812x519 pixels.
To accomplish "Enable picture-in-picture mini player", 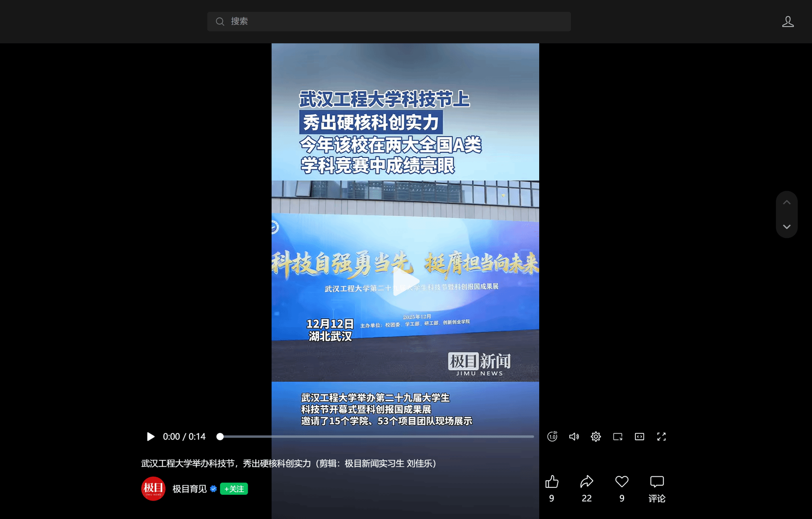I will [x=618, y=437].
